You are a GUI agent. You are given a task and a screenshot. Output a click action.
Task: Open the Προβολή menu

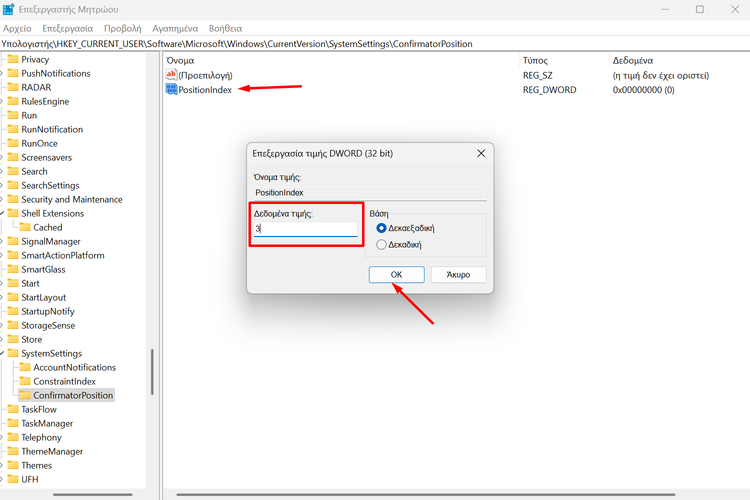pos(122,28)
